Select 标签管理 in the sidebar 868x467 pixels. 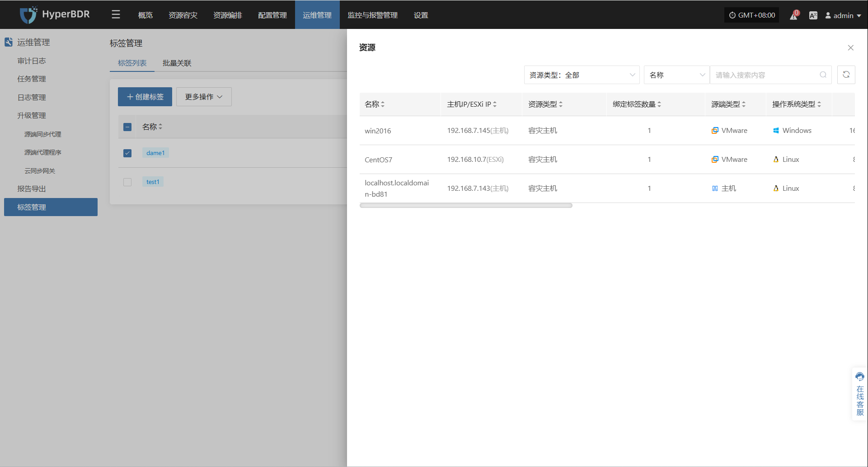click(x=51, y=207)
